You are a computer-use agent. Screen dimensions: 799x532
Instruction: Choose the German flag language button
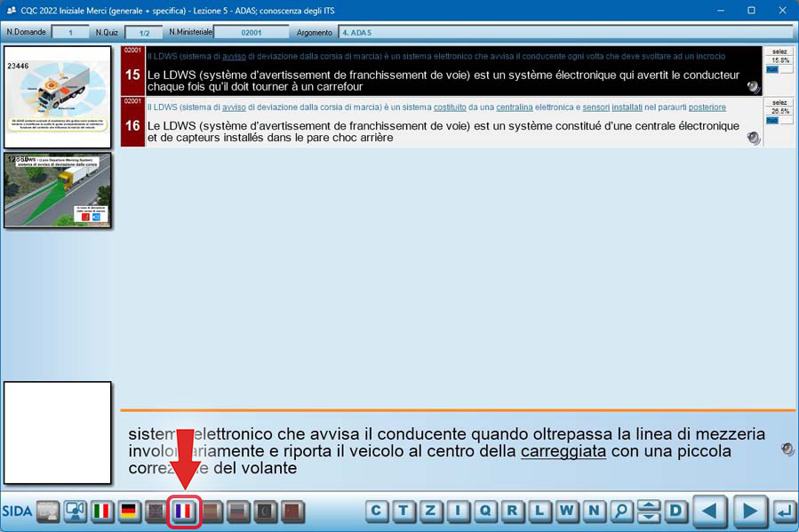[x=130, y=512]
